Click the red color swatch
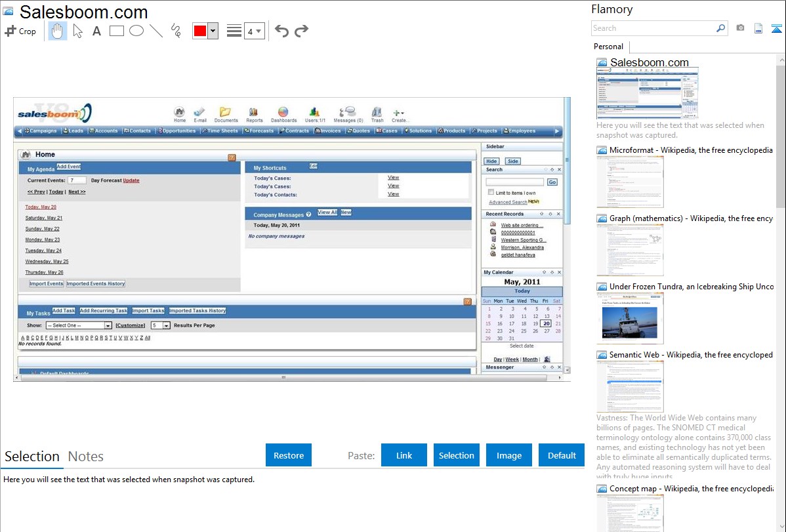Image resolution: width=786 pixels, height=532 pixels. 200,31
